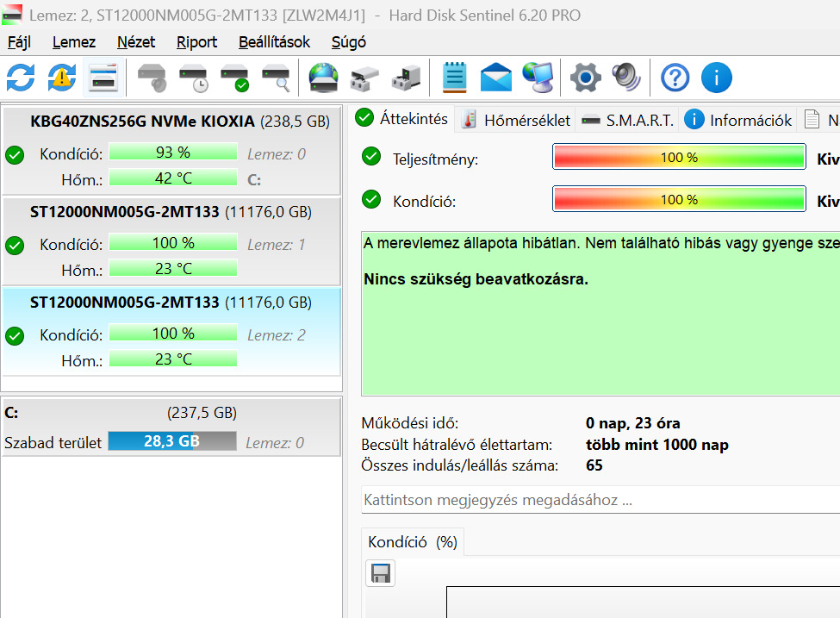Click the Működési idő value 0 nap, 23 óra
The width and height of the screenshot is (840, 618).
tap(632, 423)
